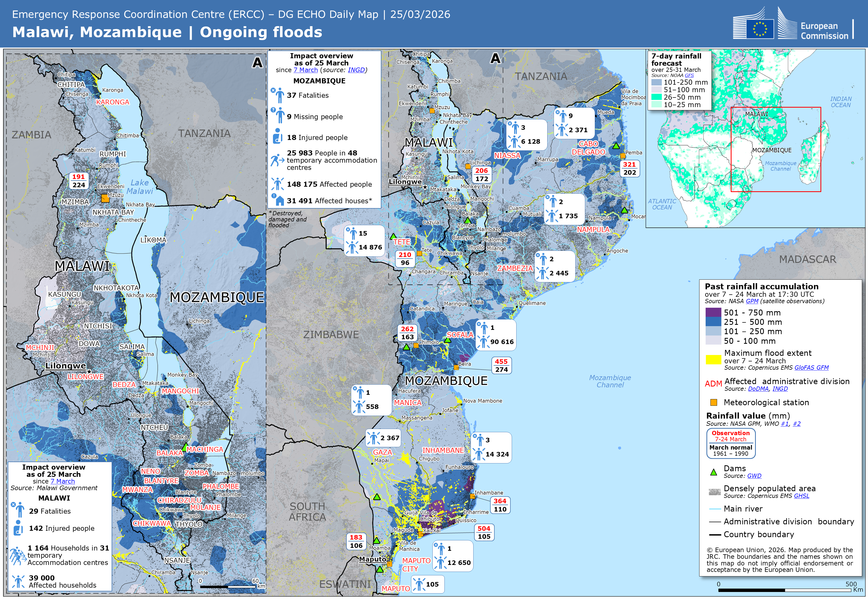
Task: Open the 7 March link in Malawi overview
Action: [x=62, y=482]
